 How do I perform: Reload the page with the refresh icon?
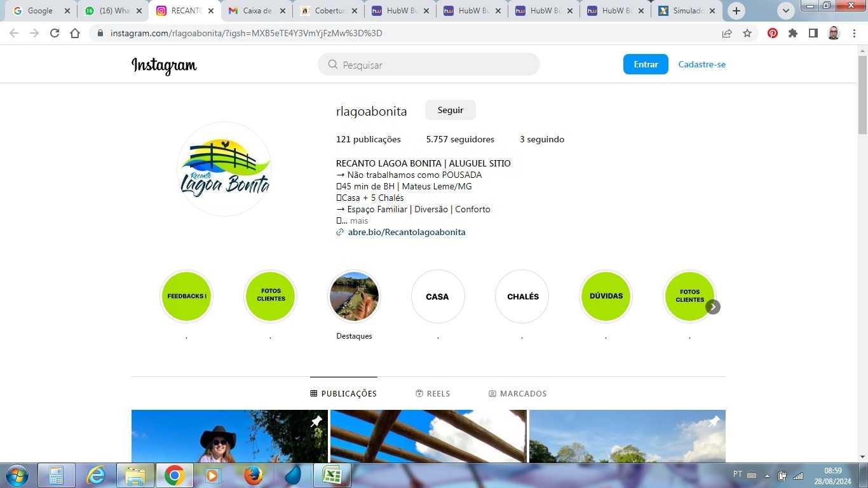click(x=55, y=33)
